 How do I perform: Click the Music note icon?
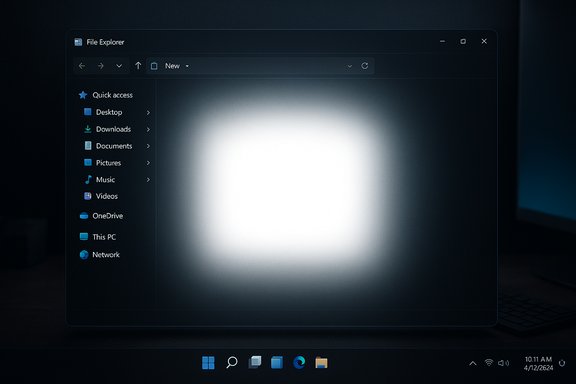pos(88,179)
